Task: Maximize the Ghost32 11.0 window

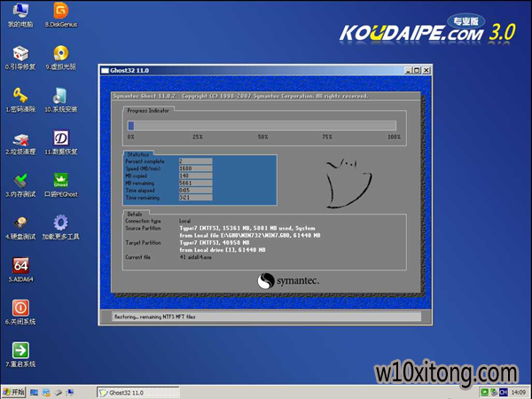Action: click(x=417, y=70)
